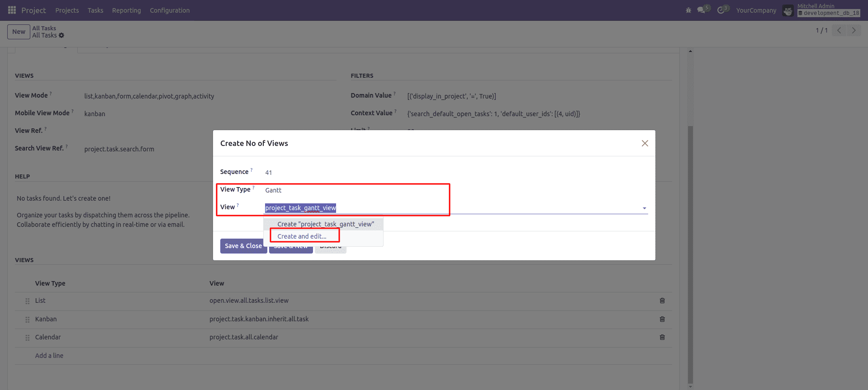The image size is (868, 390).
Task: Open the messages conversation icon
Action: click(x=701, y=10)
